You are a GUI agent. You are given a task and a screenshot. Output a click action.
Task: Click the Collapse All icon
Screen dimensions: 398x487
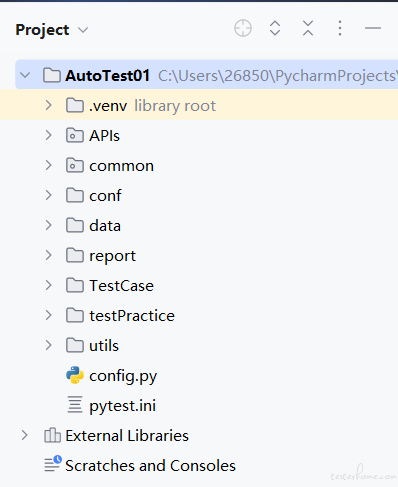pos(308,28)
